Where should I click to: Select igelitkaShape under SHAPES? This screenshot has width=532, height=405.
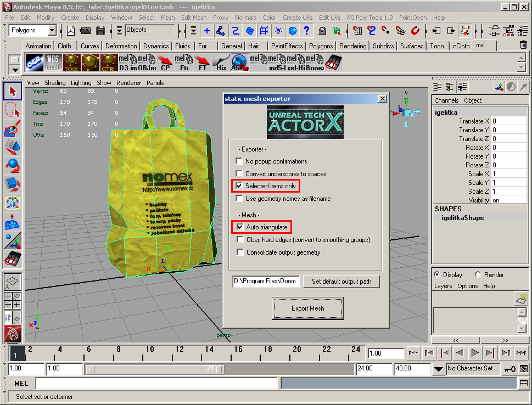pos(462,218)
